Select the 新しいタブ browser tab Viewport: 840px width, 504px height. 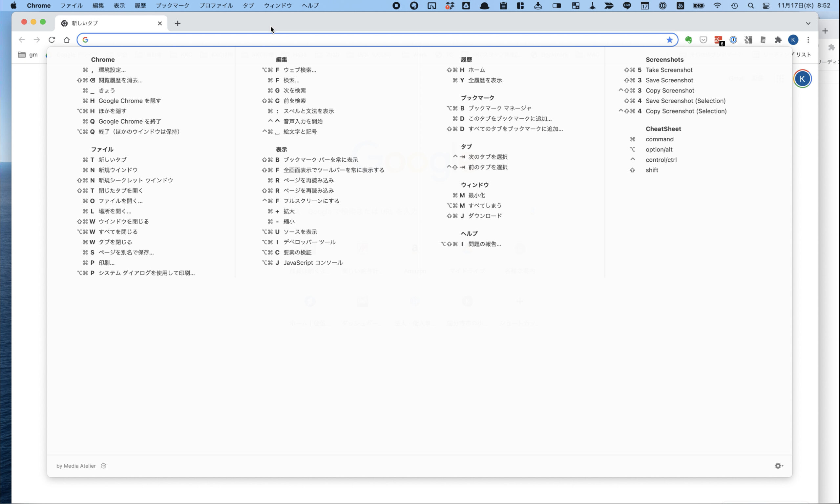click(x=111, y=23)
